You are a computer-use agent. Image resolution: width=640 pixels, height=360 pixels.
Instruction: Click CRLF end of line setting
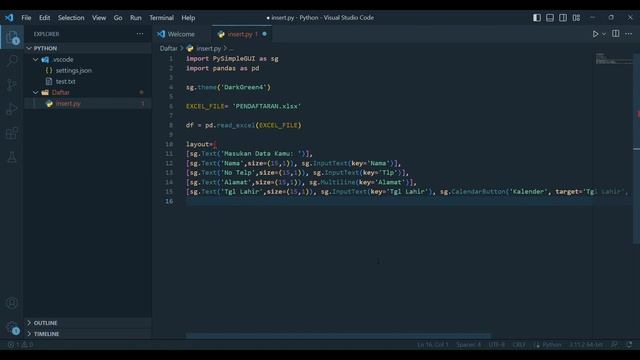tap(519, 345)
